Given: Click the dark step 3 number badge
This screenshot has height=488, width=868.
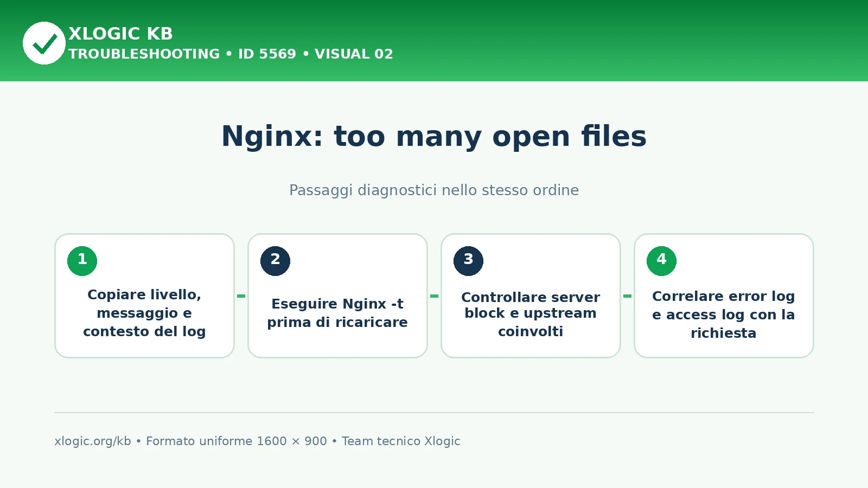Looking at the screenshot, I should 468,261.
